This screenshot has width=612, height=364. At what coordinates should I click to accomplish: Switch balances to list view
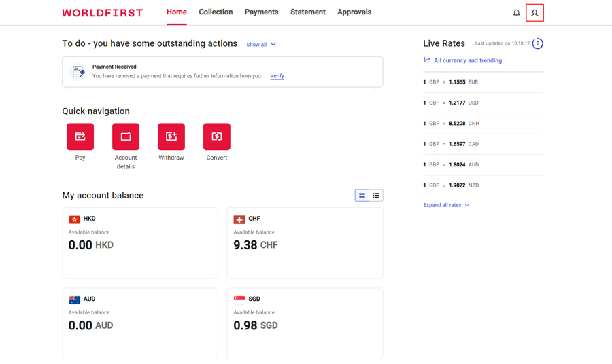click(376, 196)
